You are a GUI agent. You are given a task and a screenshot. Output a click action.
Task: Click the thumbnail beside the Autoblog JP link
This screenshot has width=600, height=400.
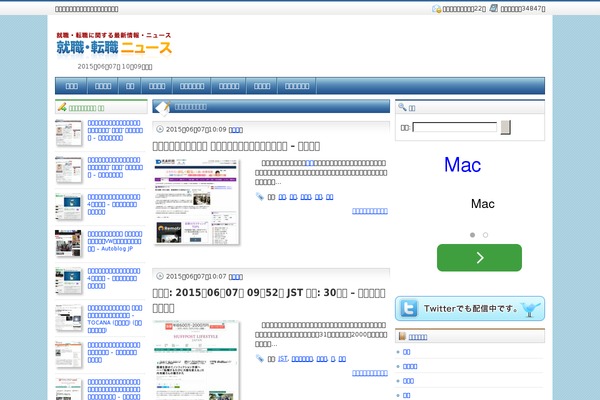point(68,243)
